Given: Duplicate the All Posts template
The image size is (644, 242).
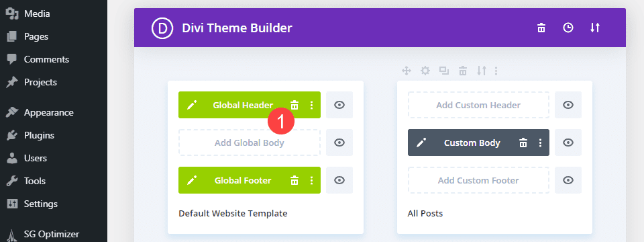Looking at the screenshot, I should point(444,71).
